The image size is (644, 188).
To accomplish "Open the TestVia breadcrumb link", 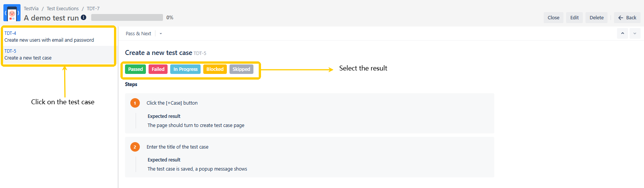I will click(31, 8).
